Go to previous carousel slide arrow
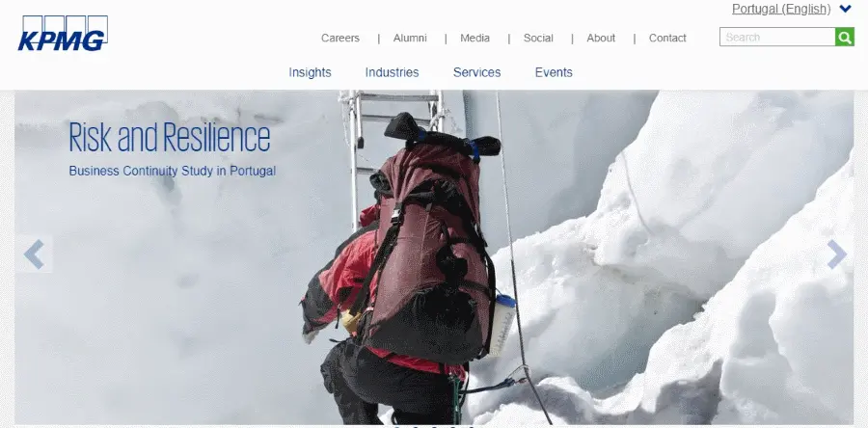Image resolution: width=868 pixels, height=428 pixels. pos(34,254)
